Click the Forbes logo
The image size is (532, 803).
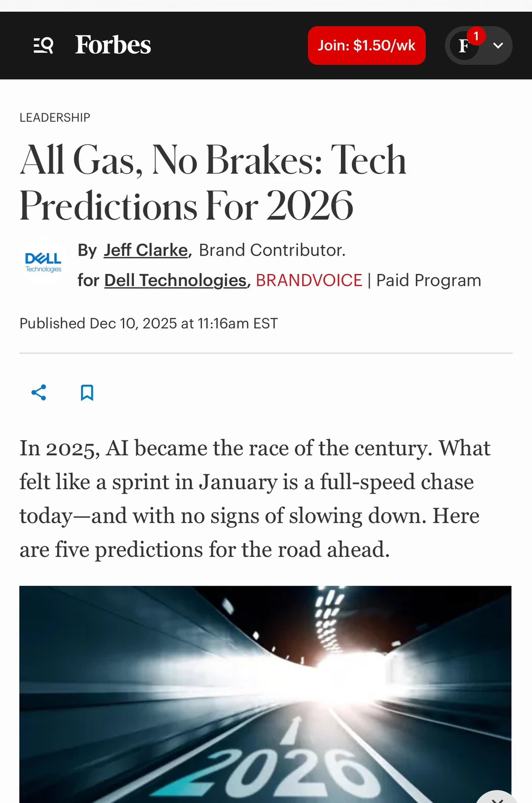point(113,45)
